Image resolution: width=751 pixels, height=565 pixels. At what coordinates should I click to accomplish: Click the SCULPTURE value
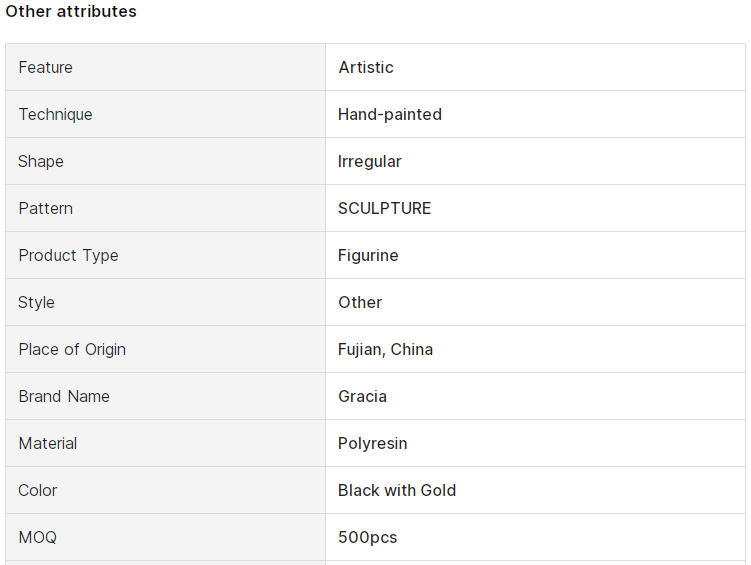(x=385, y=208)
